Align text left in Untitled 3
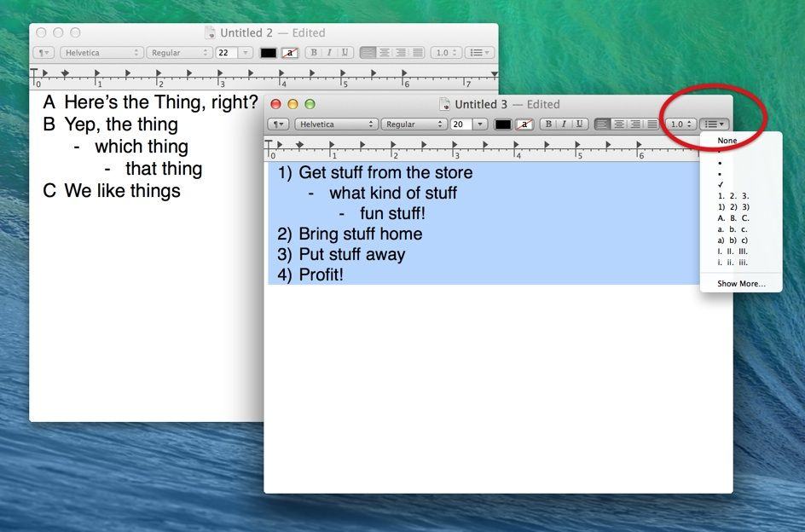805x532 pixels. 603,124
